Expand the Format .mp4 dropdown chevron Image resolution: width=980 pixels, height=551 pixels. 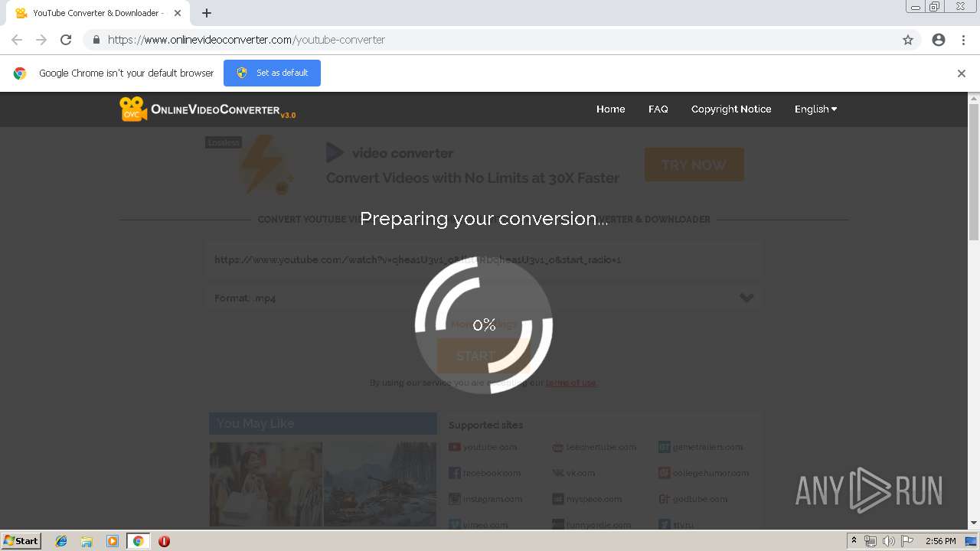point(746,298)
